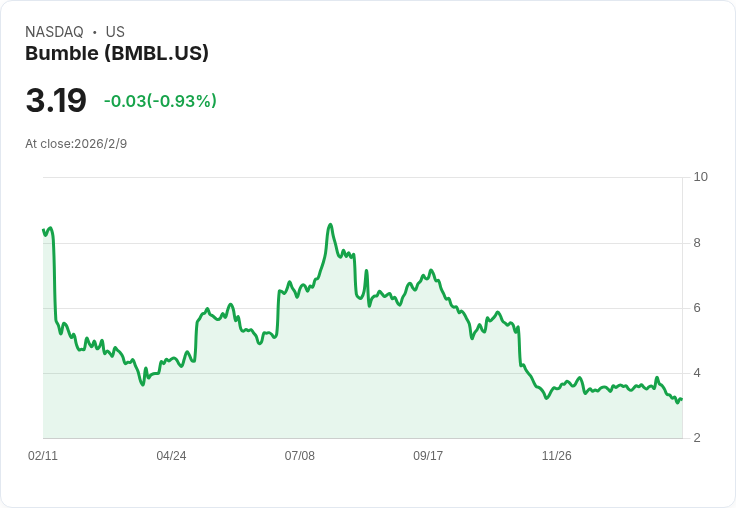
Task: Click the NASDAQ exchange label
Action: [54, 32]
